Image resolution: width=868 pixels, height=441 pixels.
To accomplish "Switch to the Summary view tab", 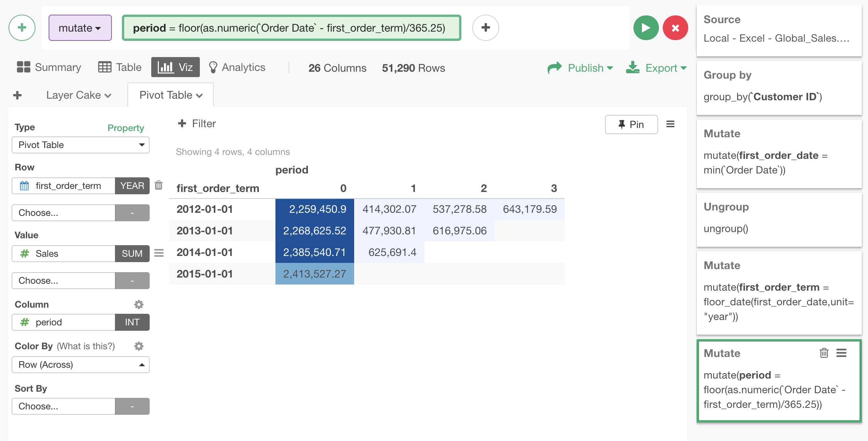I will 49,67.
